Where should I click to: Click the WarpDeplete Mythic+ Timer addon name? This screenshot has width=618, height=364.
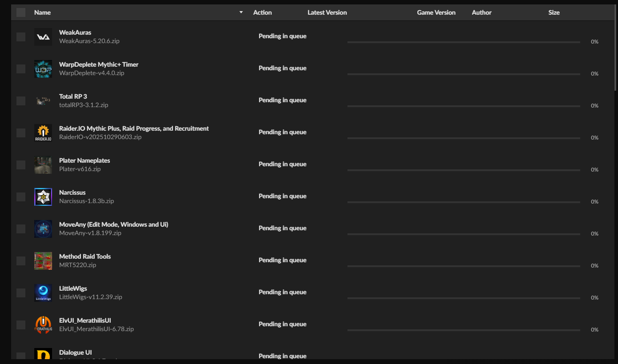pos(99,64)
